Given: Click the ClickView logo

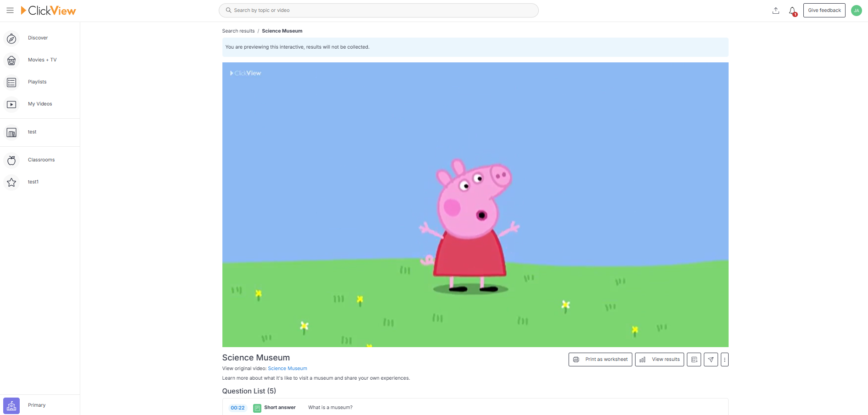Looking at the screenshot, I should pyautogui.click(x=48, y=11).
